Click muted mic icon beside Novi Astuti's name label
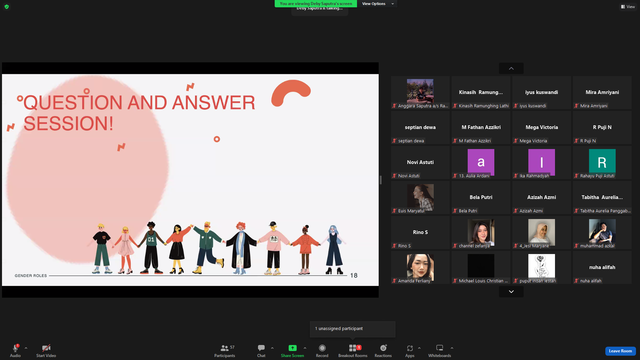640x360 pixels. [394, 176]
